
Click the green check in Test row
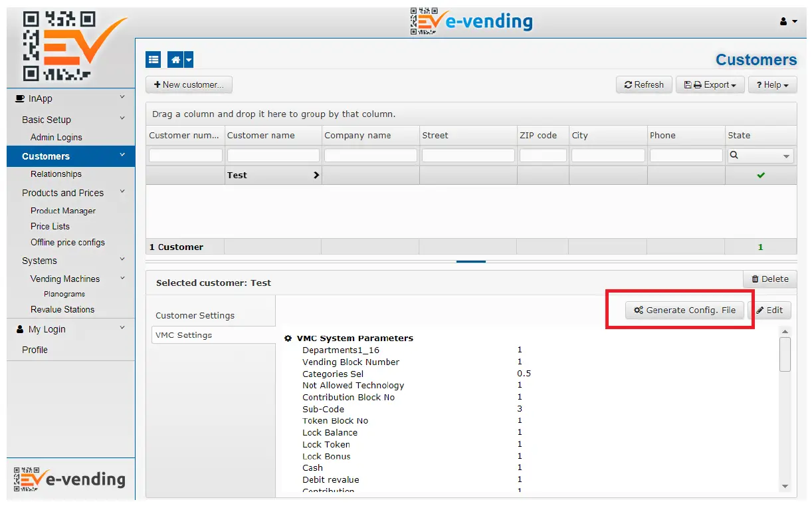[x=761, y=176]
